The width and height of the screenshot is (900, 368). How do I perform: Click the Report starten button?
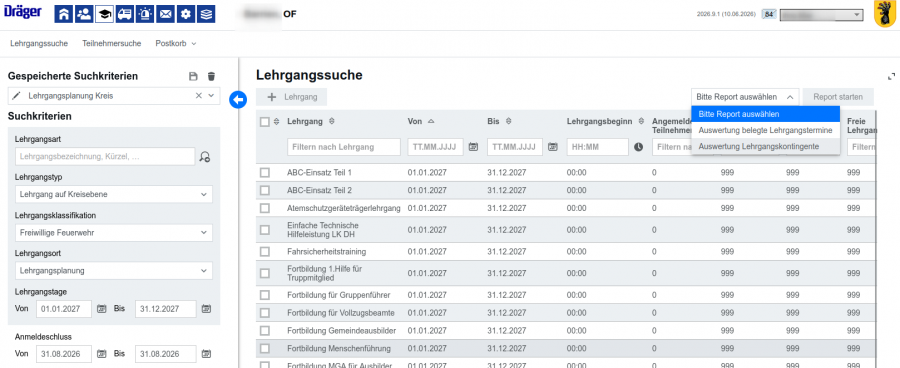point(838,97)
